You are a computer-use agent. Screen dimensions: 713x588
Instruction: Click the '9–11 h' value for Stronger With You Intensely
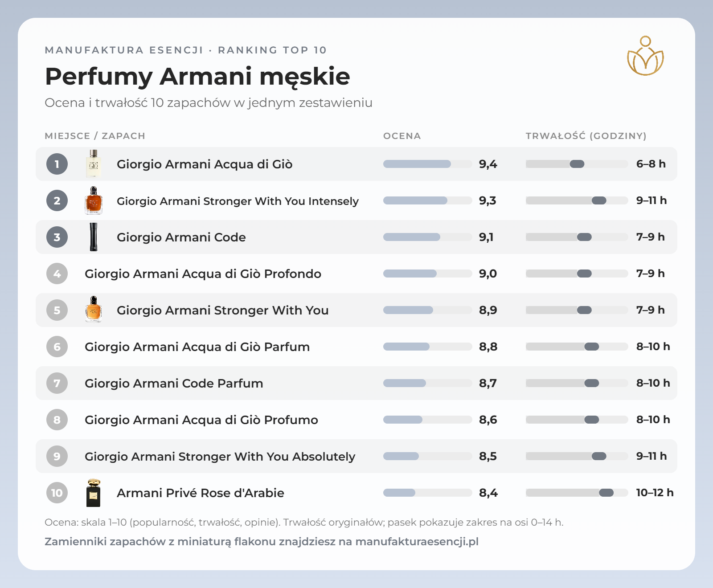[x=652, y=200]
